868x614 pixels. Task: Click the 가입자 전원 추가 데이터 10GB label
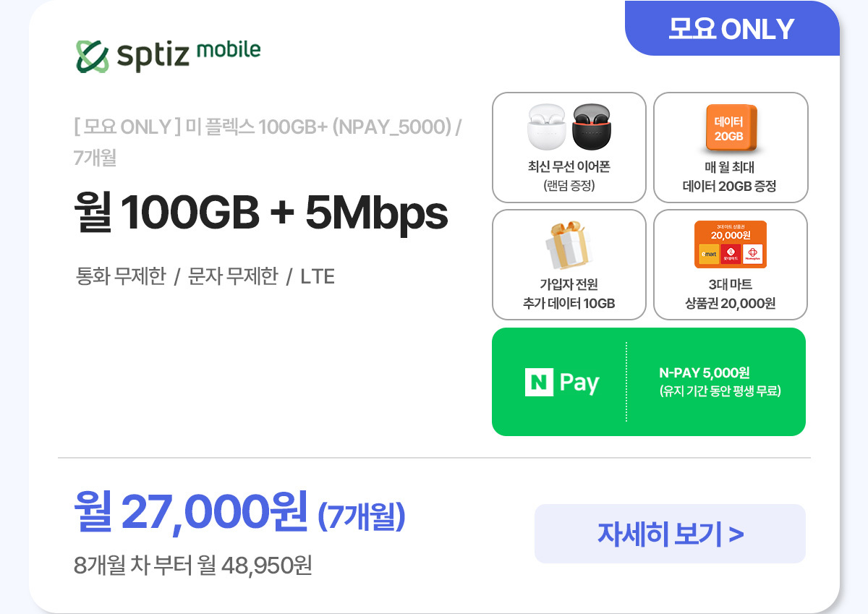point(569,294)
